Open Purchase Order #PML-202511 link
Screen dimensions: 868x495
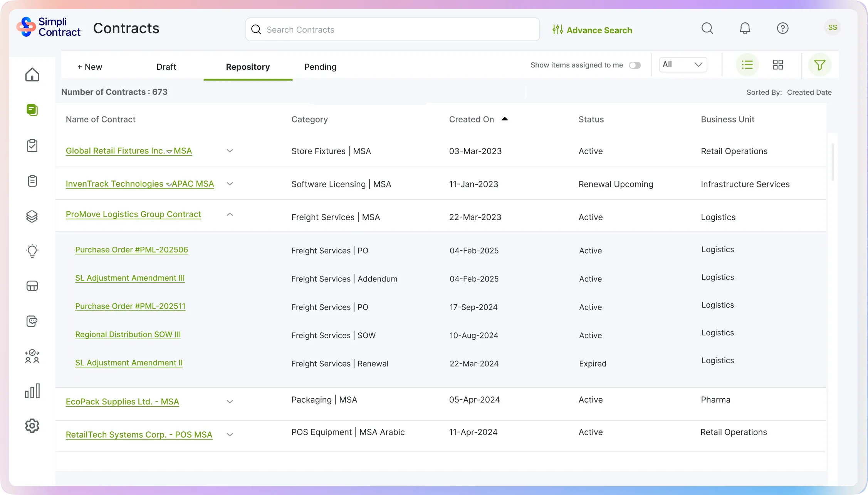pos(130,306)
